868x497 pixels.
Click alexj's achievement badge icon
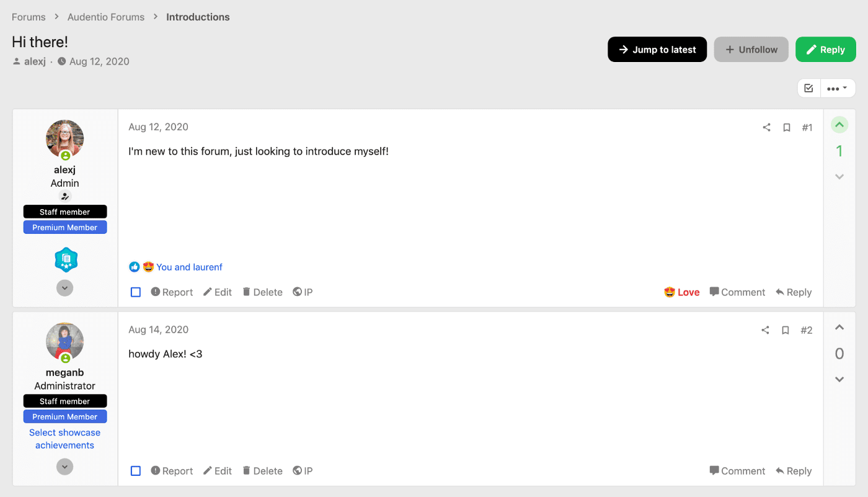coord(66,260)
